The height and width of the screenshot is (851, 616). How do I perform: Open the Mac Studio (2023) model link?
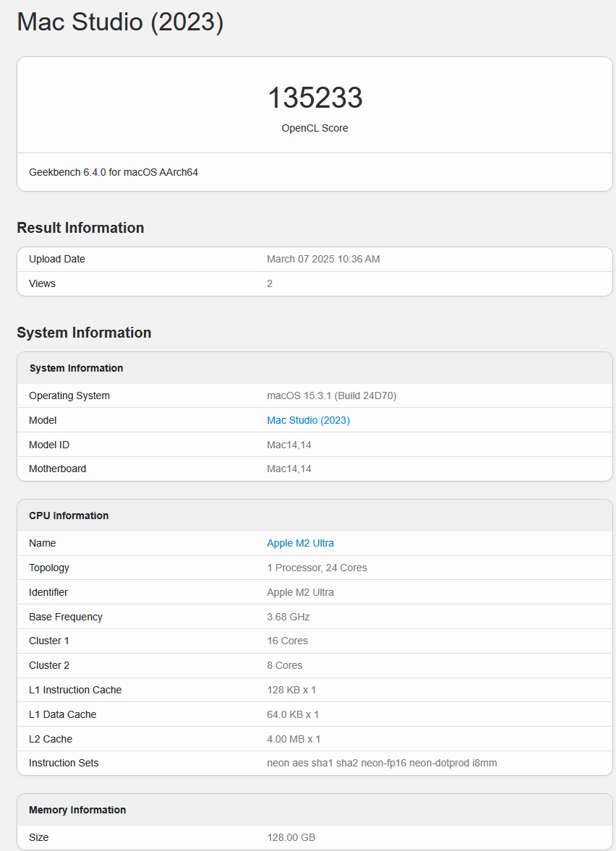tap(308, 420)
